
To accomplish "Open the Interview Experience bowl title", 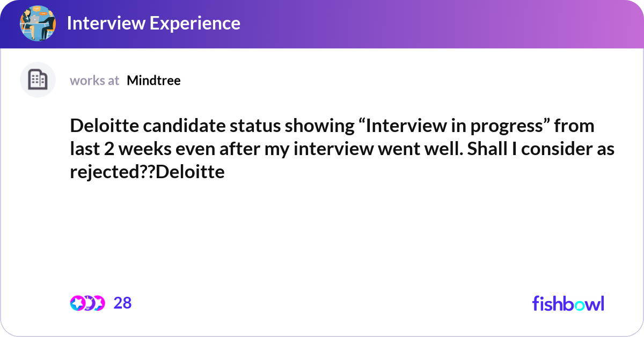I will (153, 24).
